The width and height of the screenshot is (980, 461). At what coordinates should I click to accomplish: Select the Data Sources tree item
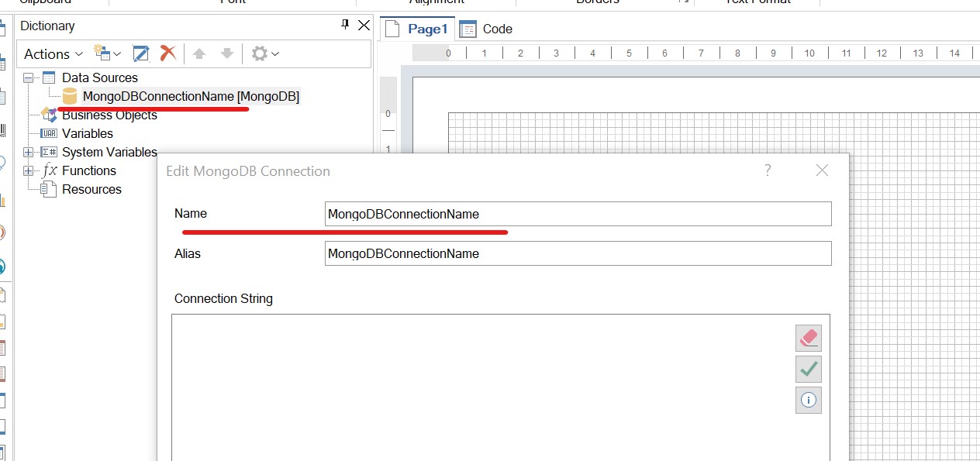tap(99, 77)
